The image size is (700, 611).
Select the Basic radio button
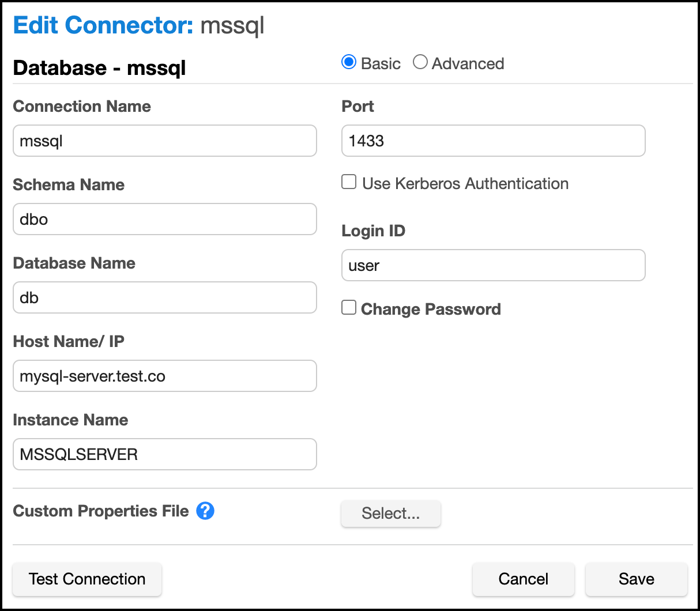[x=349, y=62]
